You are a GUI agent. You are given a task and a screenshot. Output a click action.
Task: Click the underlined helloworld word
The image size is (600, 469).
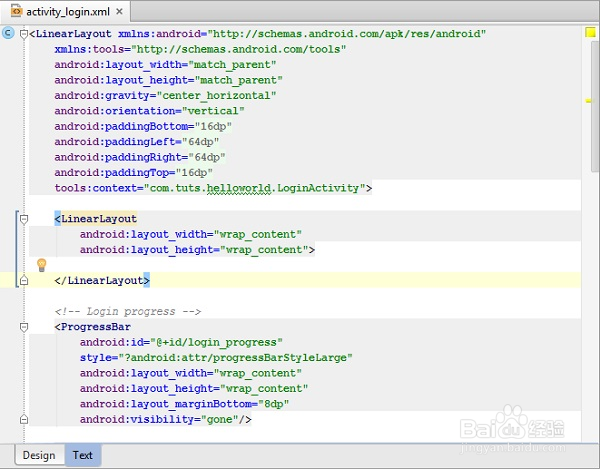click(239, 188)
